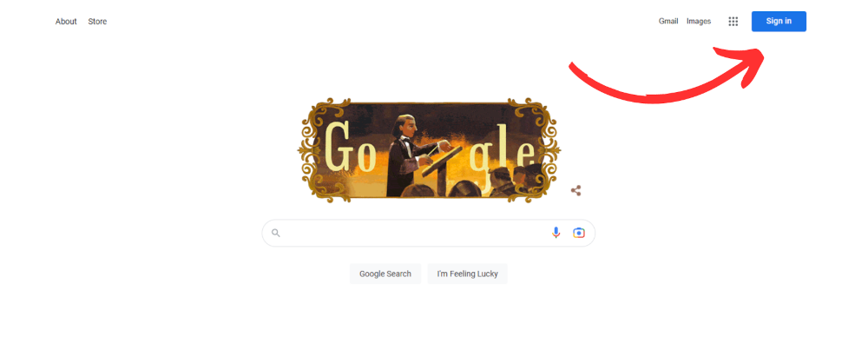This screenshot has width=868, height=350.
Task: Go to Gmail link
Action: [x=668, y=21]
